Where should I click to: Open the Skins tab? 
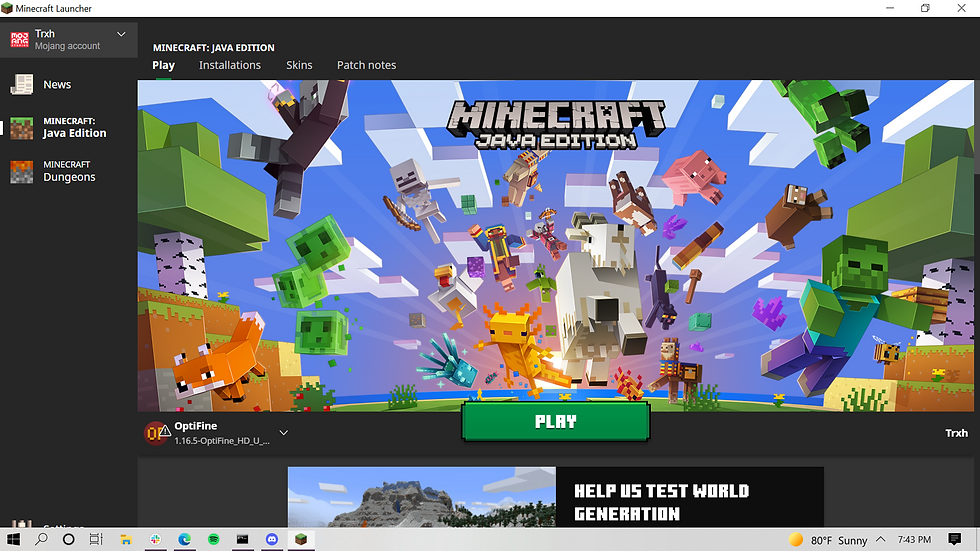[x=299, y=65]
